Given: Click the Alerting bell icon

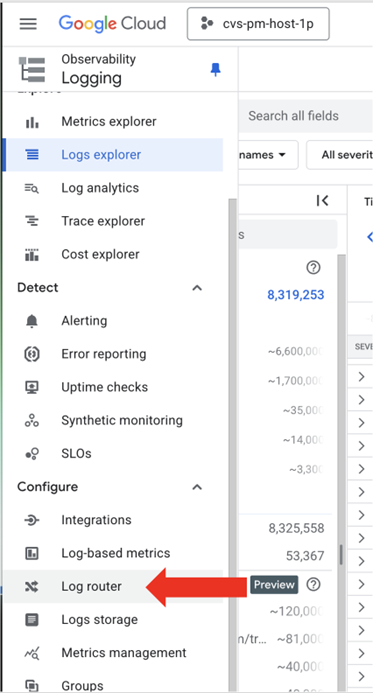Looking at the screenshot, I should 32,321.
